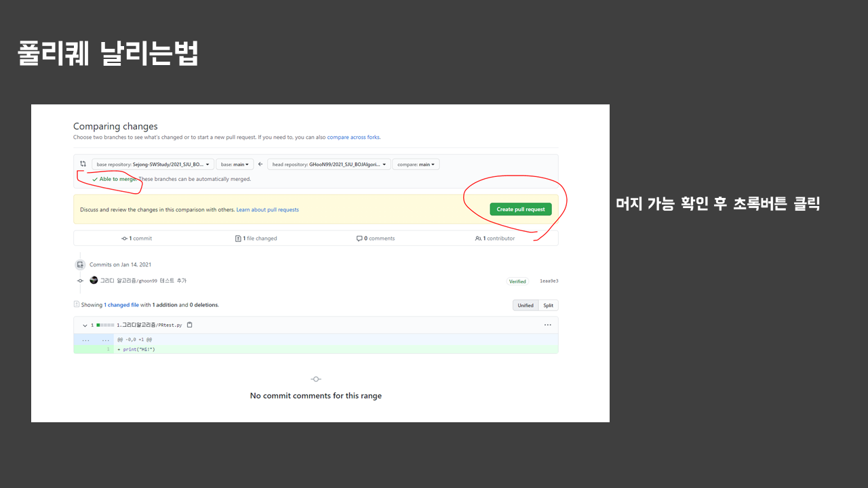Click the Able to merge status text
The height and width of the screenshot is (488, 868).
coord(117,179)
